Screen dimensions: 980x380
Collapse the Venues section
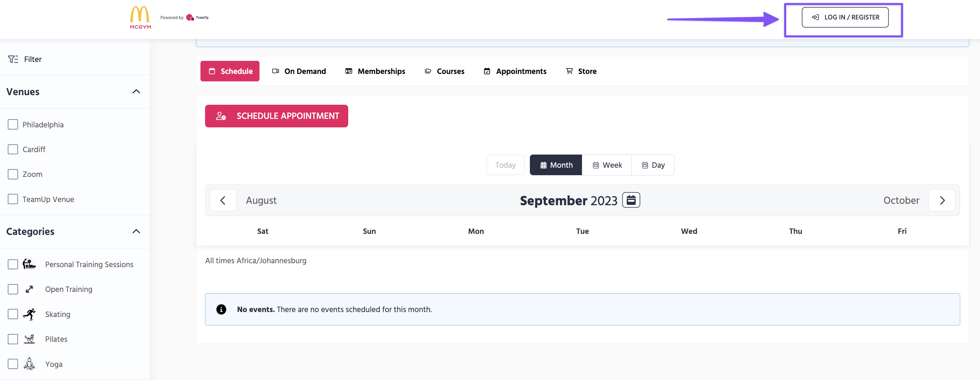136,92
